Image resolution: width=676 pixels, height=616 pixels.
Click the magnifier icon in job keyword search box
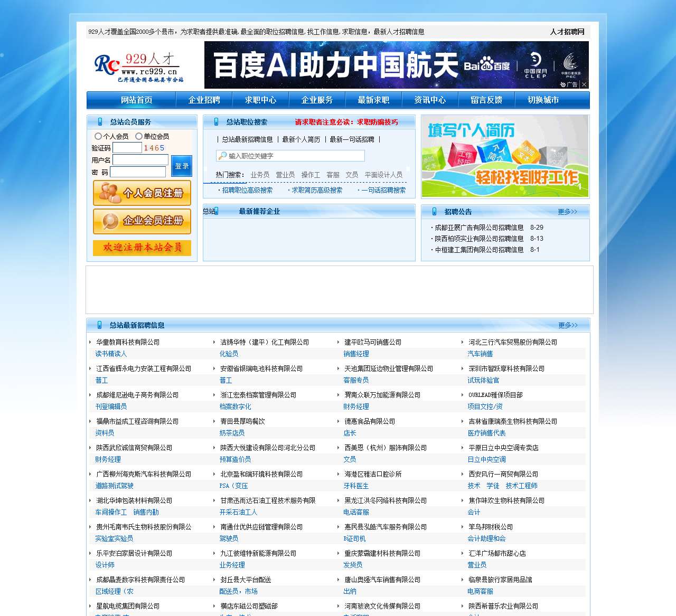[223, 156]
